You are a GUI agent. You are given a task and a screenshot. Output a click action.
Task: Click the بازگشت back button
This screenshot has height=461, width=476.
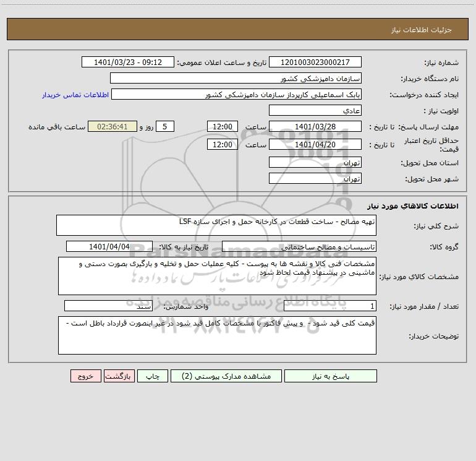119,376
